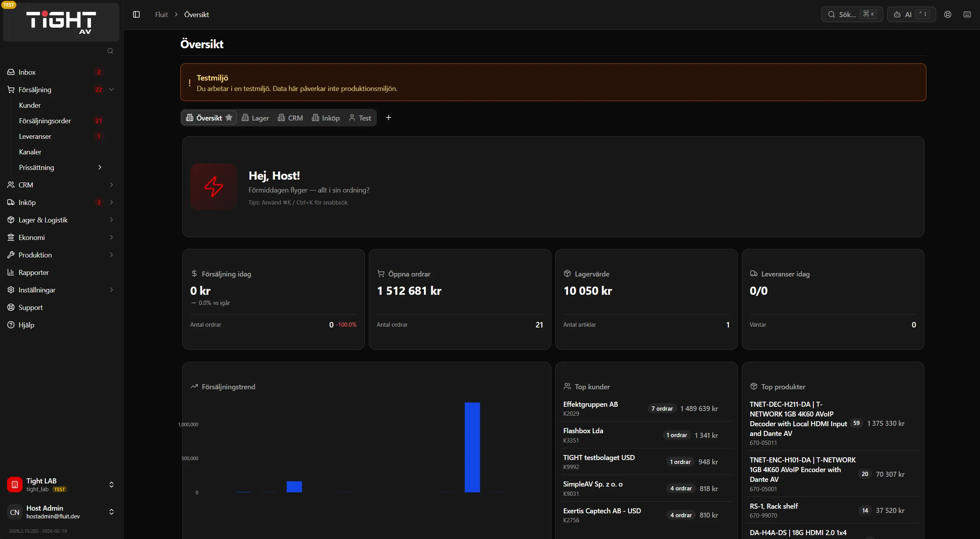
Task: Open Rapporter in the sidebar
Action: coord(34,272)
